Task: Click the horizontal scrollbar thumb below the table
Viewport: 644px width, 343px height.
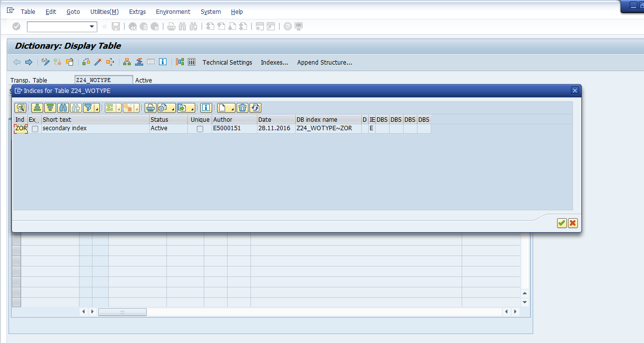Action: 122,312
